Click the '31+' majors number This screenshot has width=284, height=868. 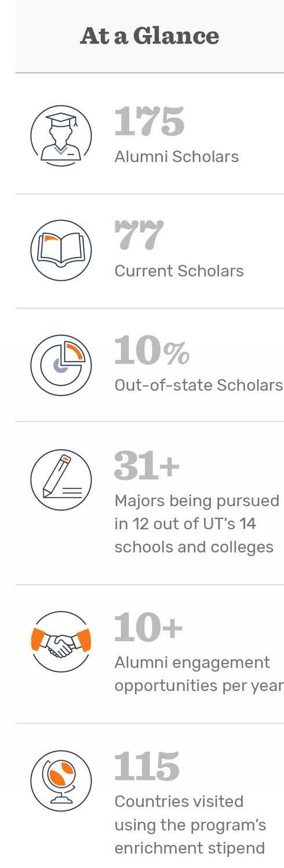(147, 465)
